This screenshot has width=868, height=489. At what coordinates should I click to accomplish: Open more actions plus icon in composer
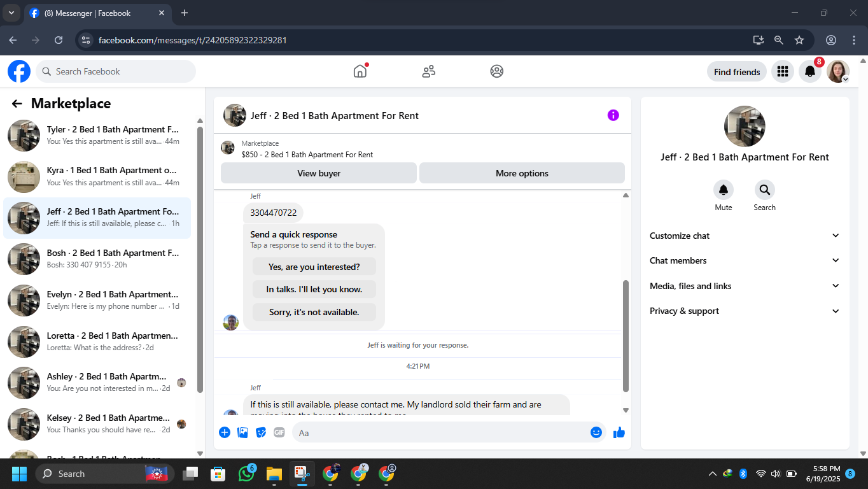click(225, 432)
